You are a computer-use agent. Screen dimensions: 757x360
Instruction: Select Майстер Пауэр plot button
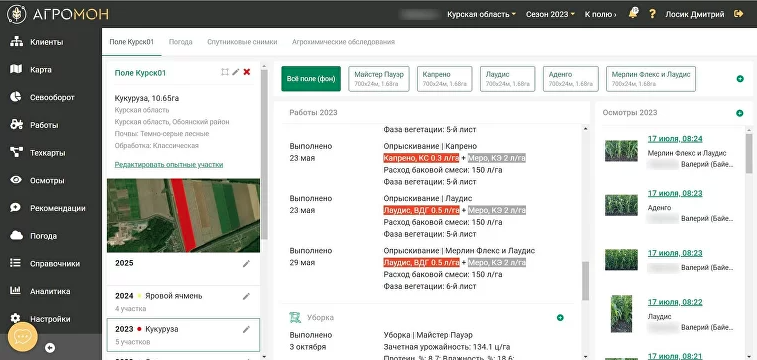379,79
